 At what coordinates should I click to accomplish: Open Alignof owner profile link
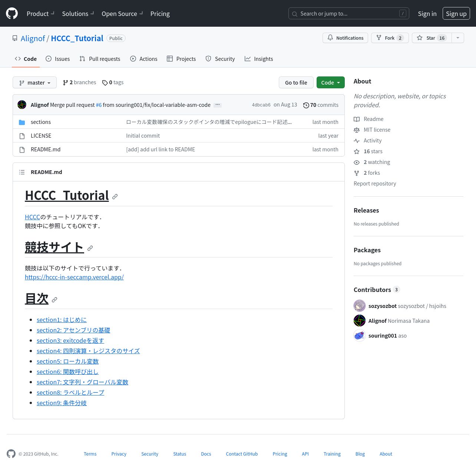click(x=33, y=39)
